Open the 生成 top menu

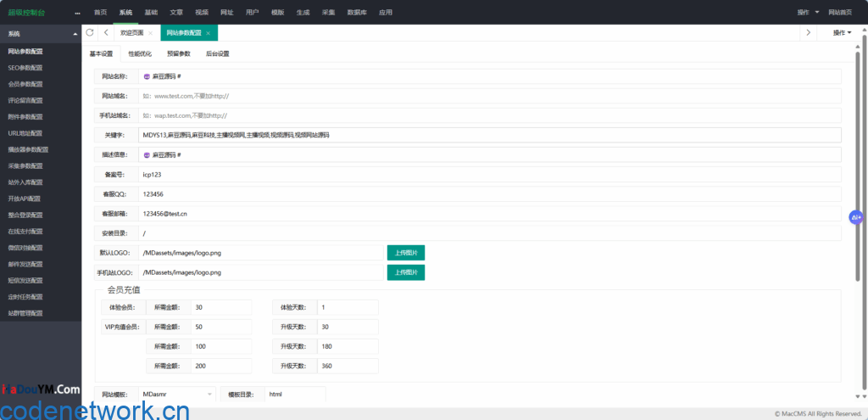(x=303, y=12)
